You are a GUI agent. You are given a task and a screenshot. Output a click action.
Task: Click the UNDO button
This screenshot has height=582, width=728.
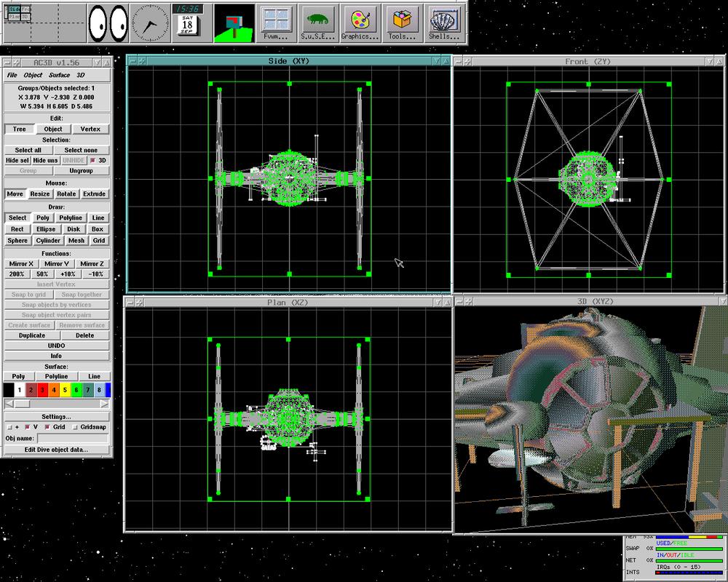coord(57,346)
